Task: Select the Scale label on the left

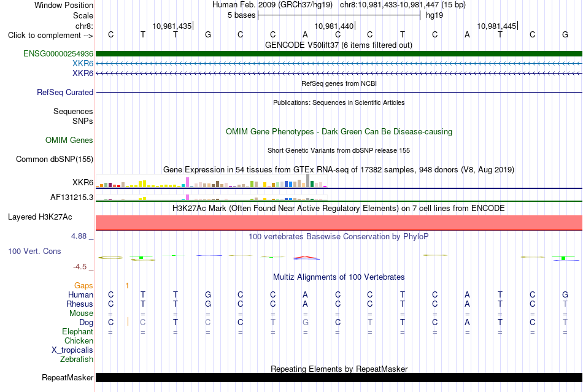Action: point(83,15)
